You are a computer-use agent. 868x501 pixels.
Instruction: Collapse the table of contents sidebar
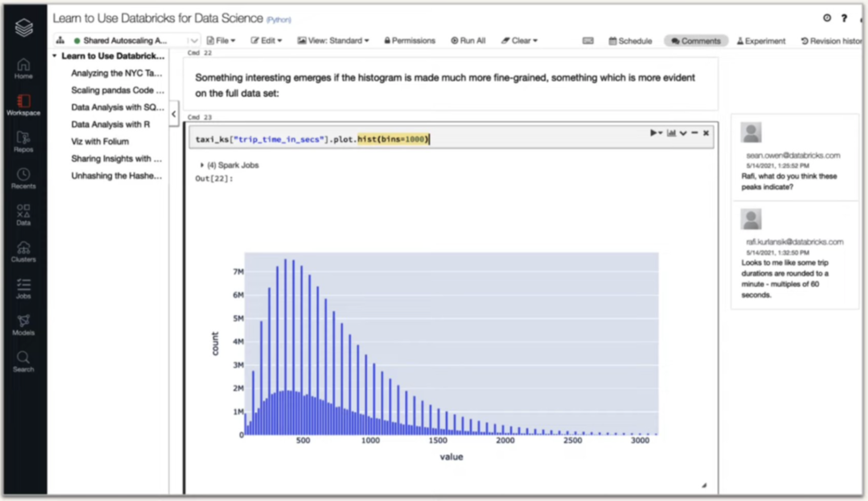pos(174,114)
